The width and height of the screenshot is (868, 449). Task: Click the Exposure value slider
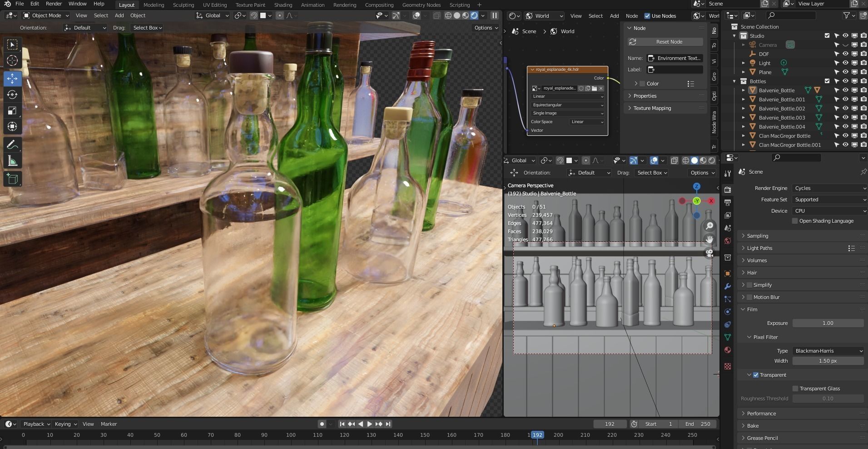[828, 323]
